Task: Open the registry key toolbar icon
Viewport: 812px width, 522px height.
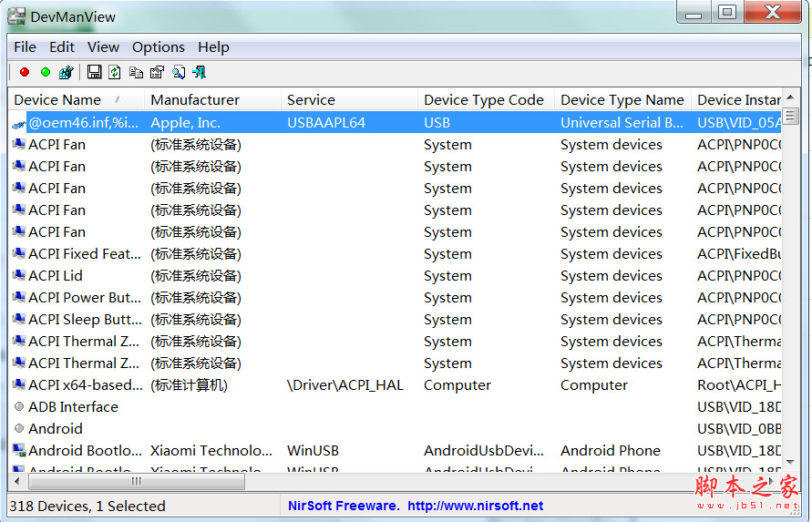Action: pyautogui.click(x=66, y=72)
